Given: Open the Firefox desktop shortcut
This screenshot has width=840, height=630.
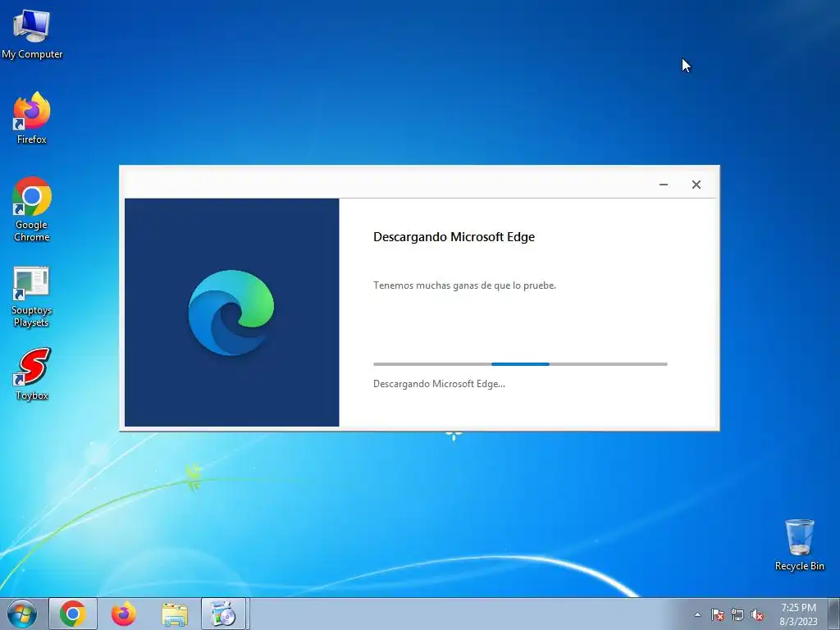Looking at the screenshot, I should [32, 118].
